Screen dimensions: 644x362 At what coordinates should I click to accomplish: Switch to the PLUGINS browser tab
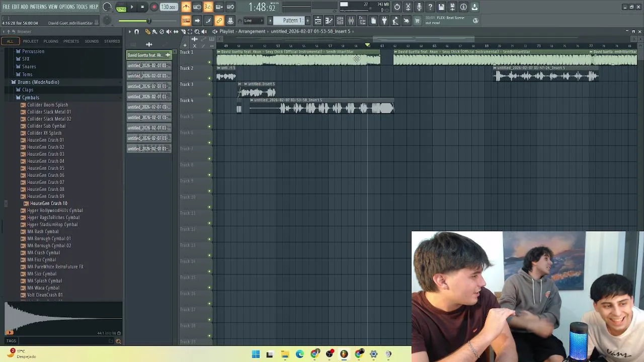51,41
